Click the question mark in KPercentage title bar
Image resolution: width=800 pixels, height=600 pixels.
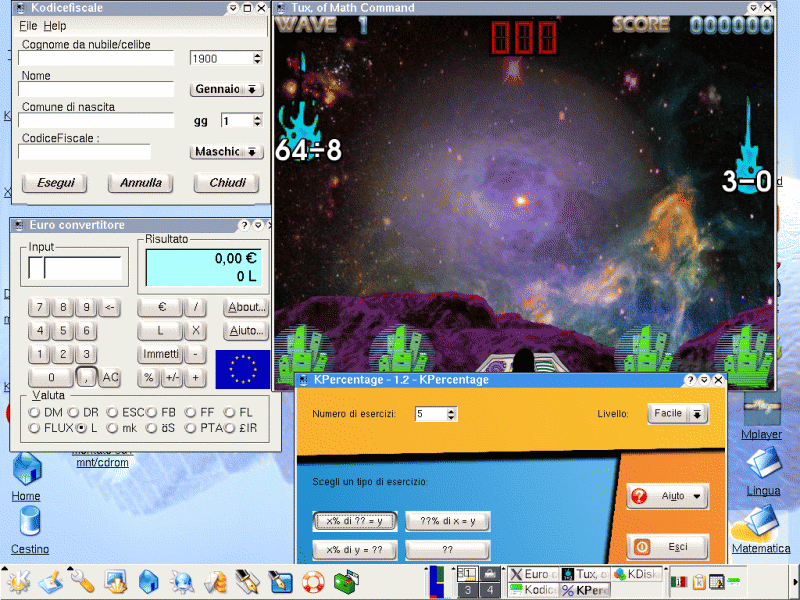click(x=690, y=380)
